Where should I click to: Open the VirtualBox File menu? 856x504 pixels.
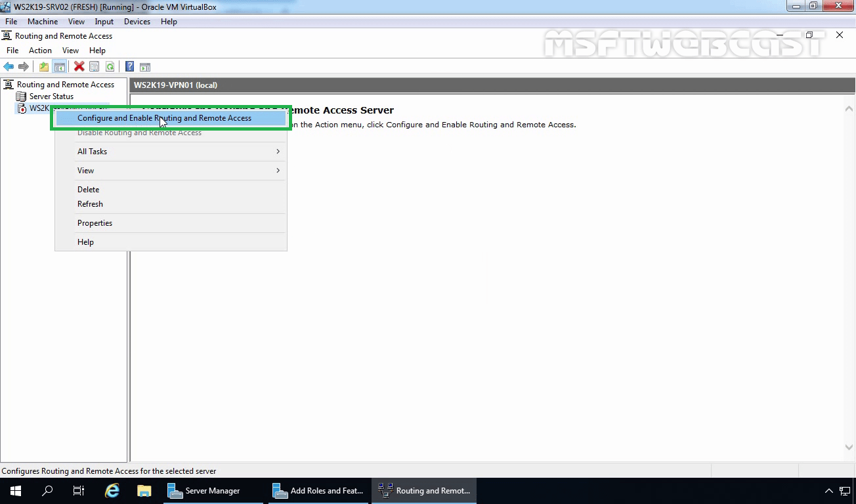click(x=11, y=22)
